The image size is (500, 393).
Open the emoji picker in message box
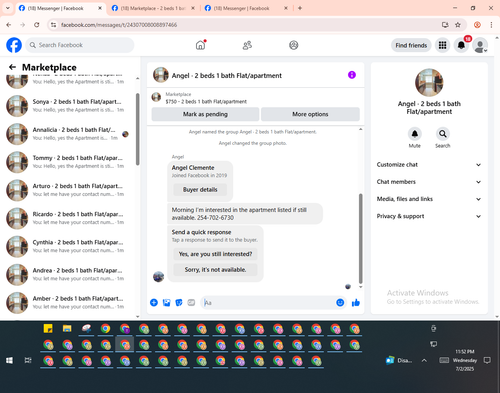point(340,303)
